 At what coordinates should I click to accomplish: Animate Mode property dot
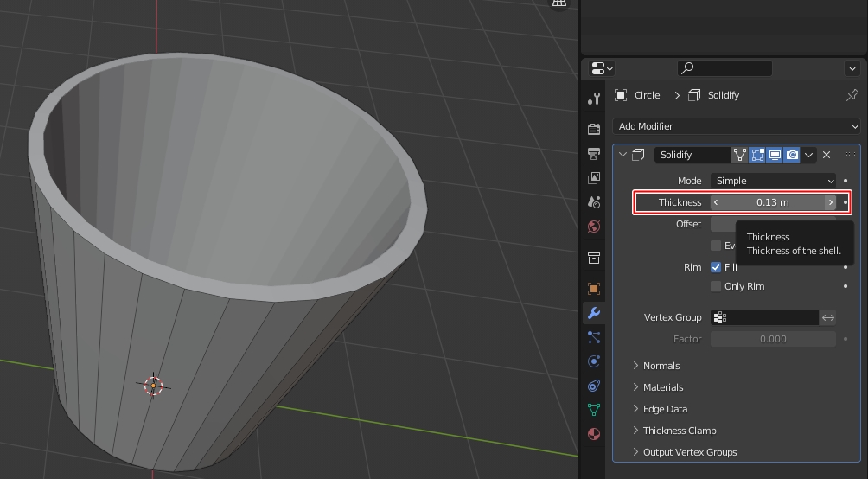pyautogui.click(x=846, y=181)
